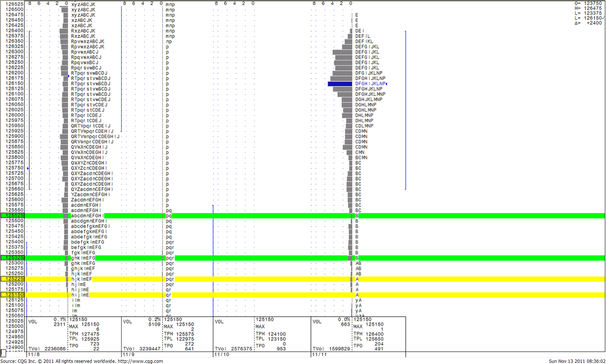The image size is (606, 364).
Task: Click the 'Δ= +2400' change value
Action: 588,23
